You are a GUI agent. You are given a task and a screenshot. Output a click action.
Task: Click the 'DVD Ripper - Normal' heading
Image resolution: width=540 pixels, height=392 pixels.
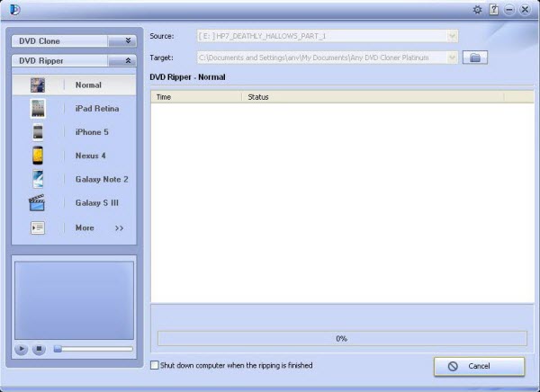pyautogui.click(x=187, y=77)
